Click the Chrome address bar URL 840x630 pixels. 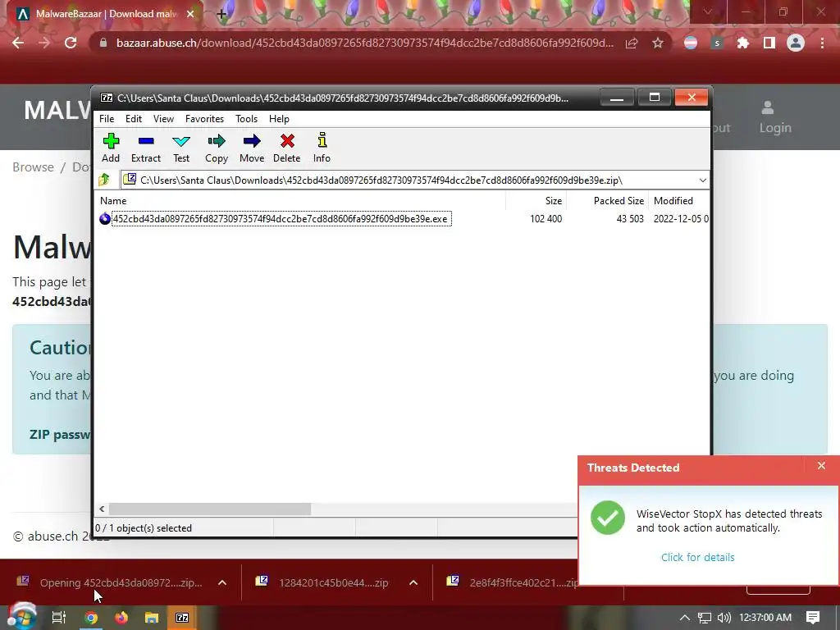pos(364,43)
